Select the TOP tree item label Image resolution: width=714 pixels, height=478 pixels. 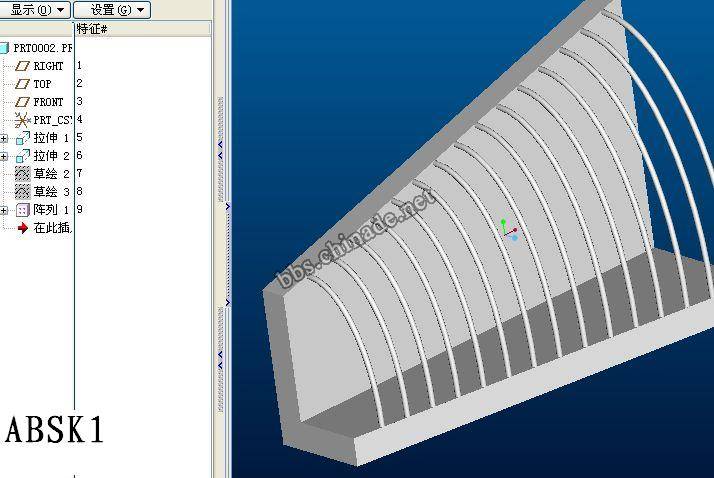point(42,84)
